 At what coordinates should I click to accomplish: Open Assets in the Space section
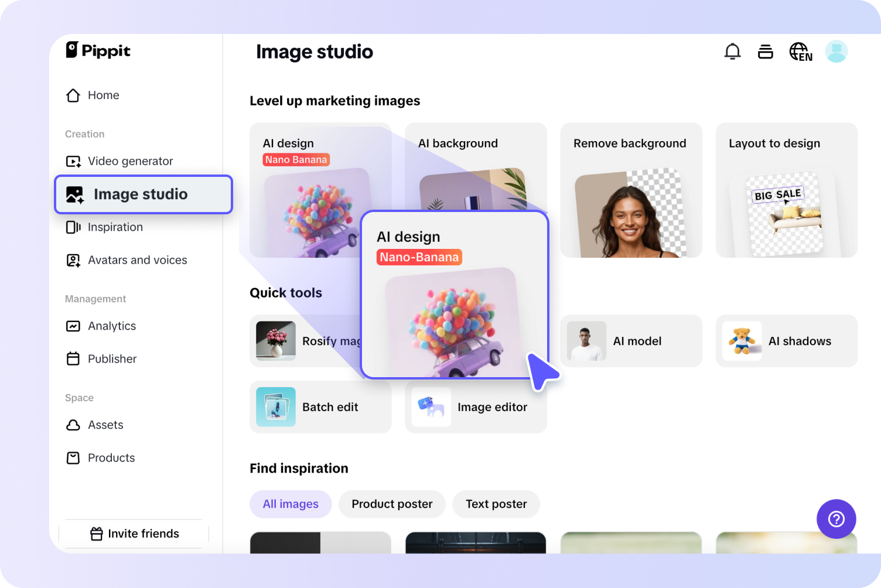coord(105,425)
